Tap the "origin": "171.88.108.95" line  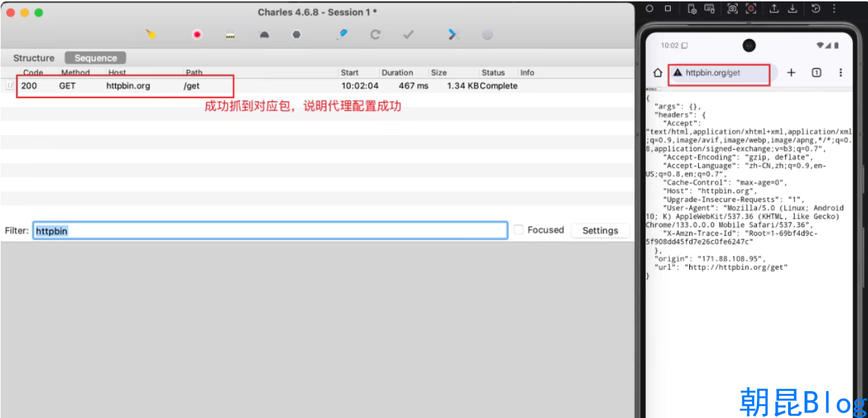710,259
